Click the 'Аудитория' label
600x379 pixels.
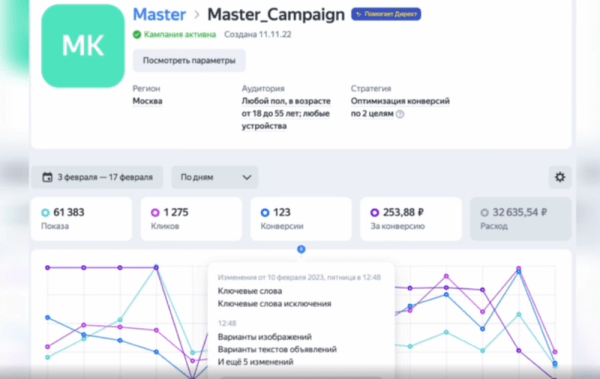click(263, 88)
